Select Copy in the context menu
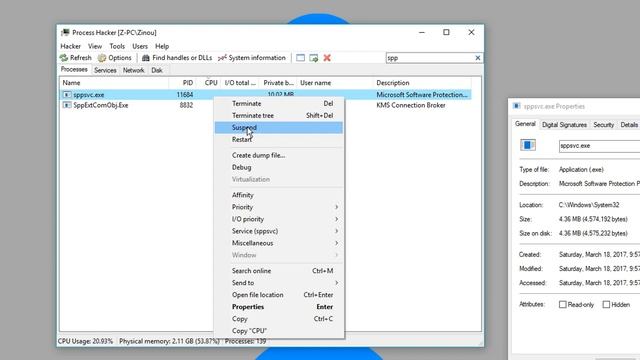 pos(279,319)
